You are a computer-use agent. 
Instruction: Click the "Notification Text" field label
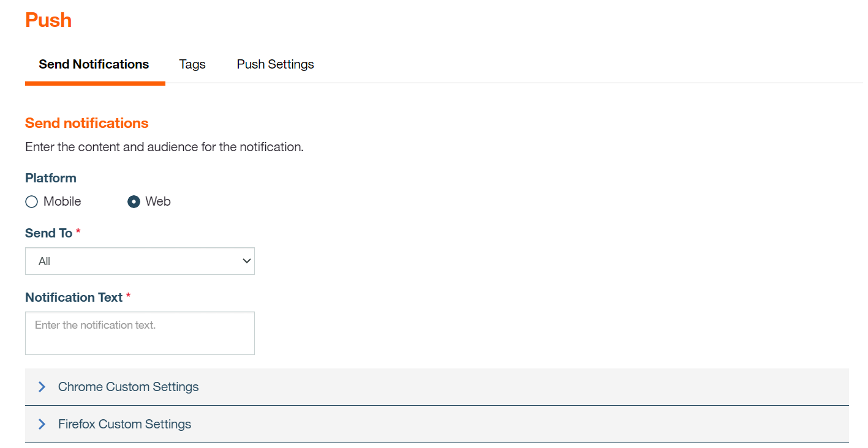[x=74, y=297]
